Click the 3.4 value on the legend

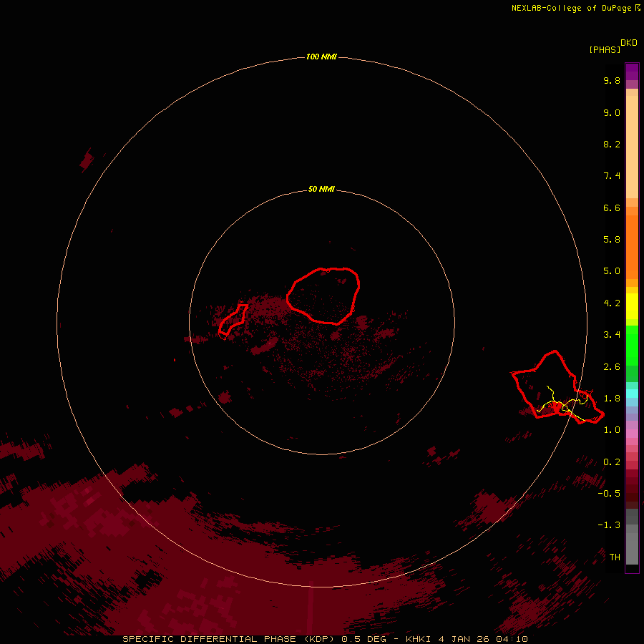pos(612,335)
